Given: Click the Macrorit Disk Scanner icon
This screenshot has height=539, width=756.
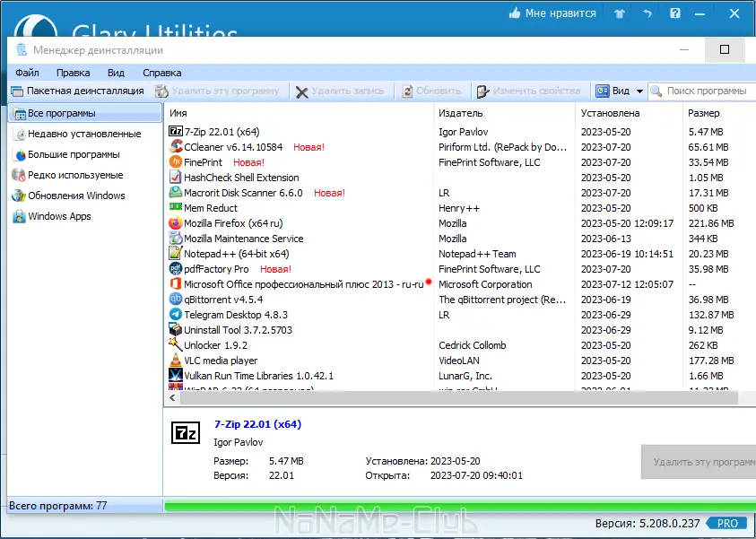Looking at the screenshot, I should click(176, 193).
